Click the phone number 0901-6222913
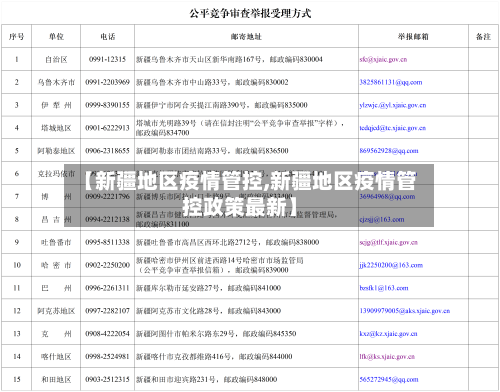The width and height of the screenshot is (500, 392). (x=107, y=128)
